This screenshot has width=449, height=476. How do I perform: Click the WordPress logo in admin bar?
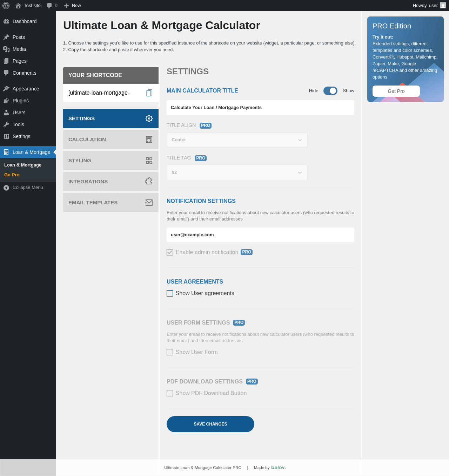click(6, 6)
